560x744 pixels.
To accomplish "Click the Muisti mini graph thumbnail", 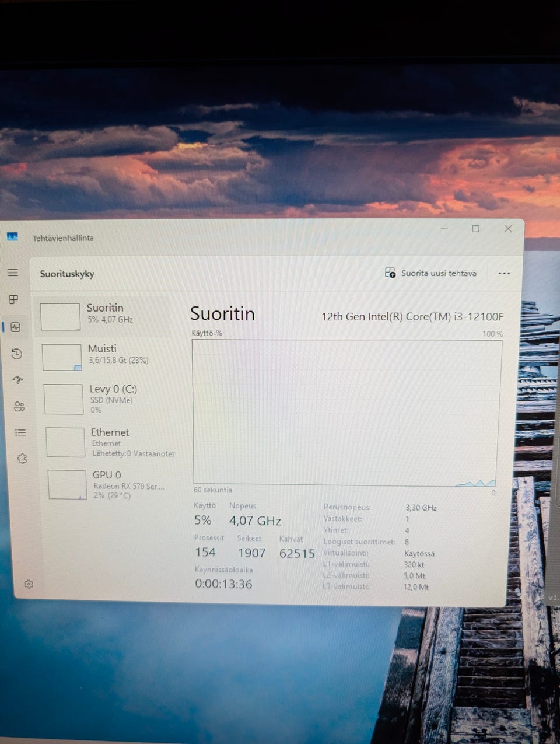I will click(62, 357).
